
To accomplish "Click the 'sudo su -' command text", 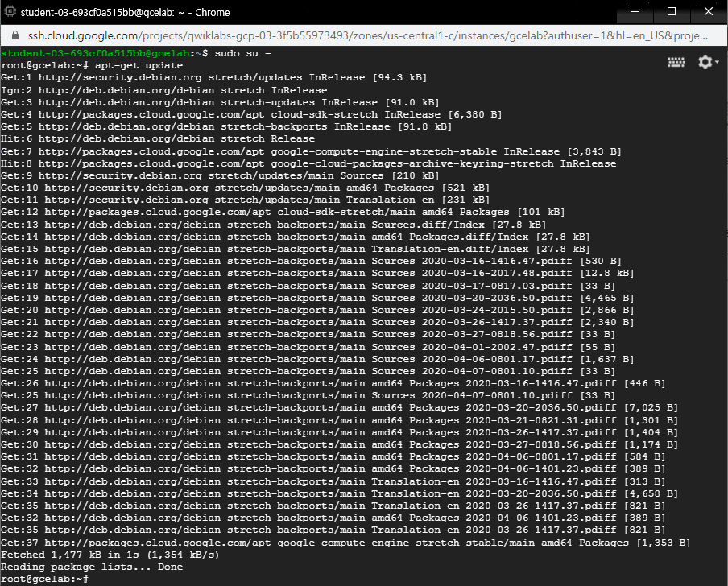I will [242, 53].
